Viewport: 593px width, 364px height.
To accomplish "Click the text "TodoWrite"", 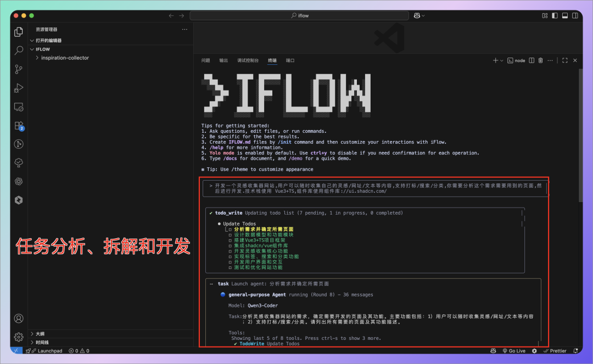I will 251,344.
